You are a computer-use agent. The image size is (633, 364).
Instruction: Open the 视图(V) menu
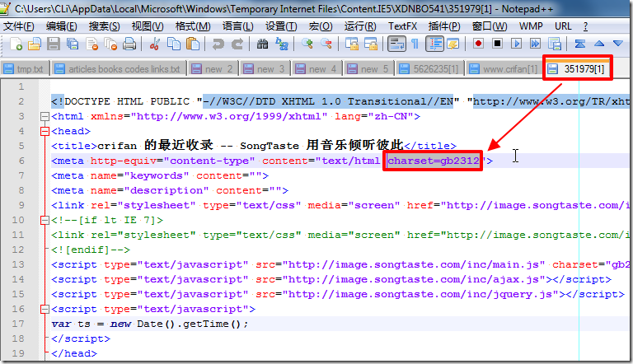pos(148,26)
